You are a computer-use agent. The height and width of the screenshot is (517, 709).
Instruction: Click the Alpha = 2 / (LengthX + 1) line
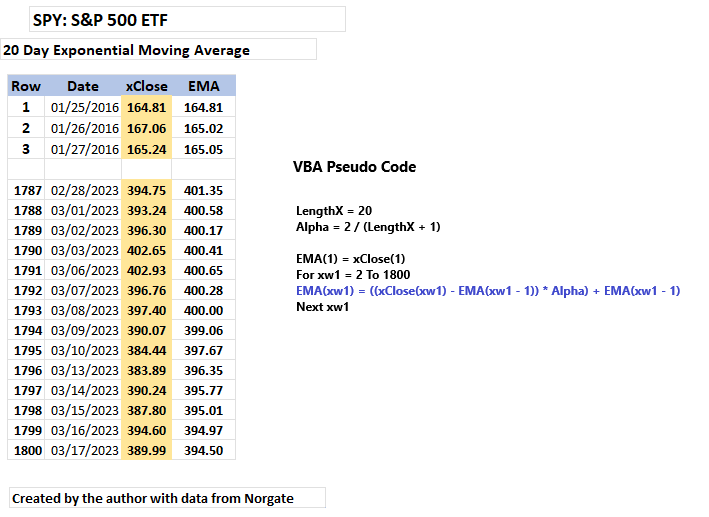click(368, 227)
